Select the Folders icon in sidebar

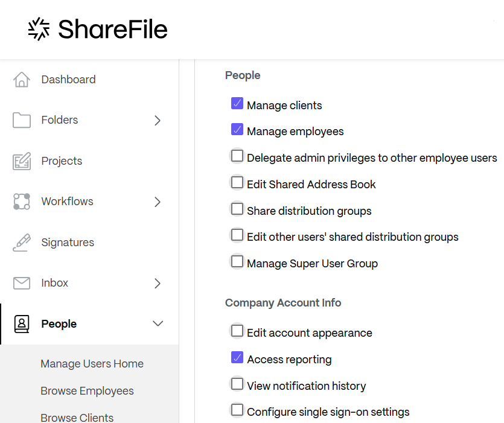(x=21, y=119)
